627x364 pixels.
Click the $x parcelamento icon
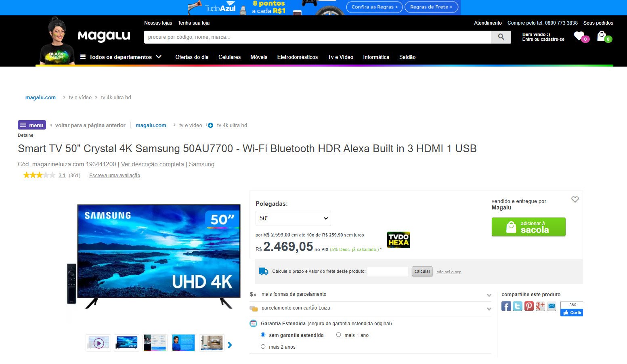[x=253, y=294]
